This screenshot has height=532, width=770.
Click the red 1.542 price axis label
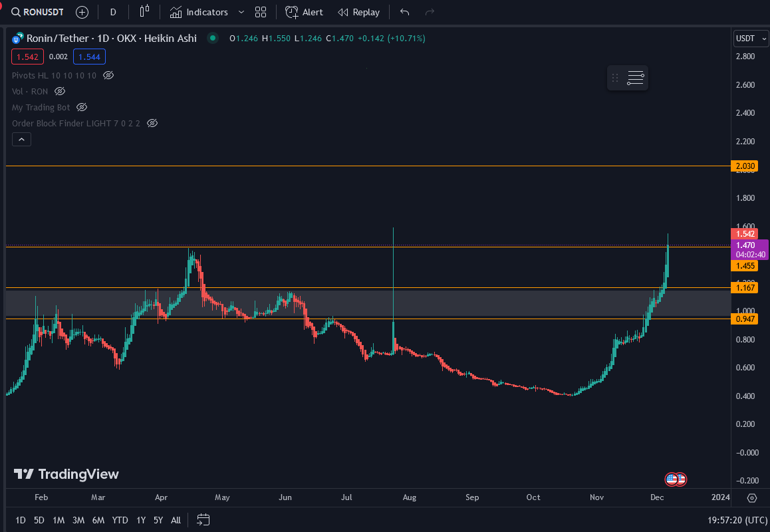(x=745, y=234)
